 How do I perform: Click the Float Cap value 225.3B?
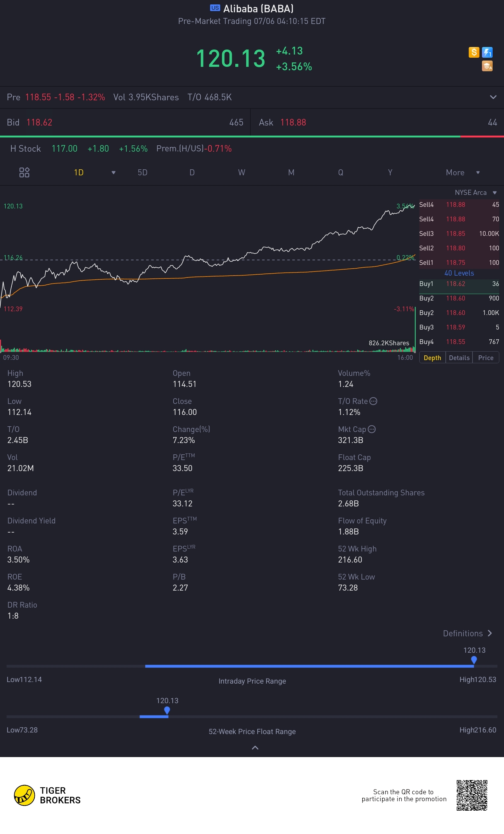(x=351, y=469)
